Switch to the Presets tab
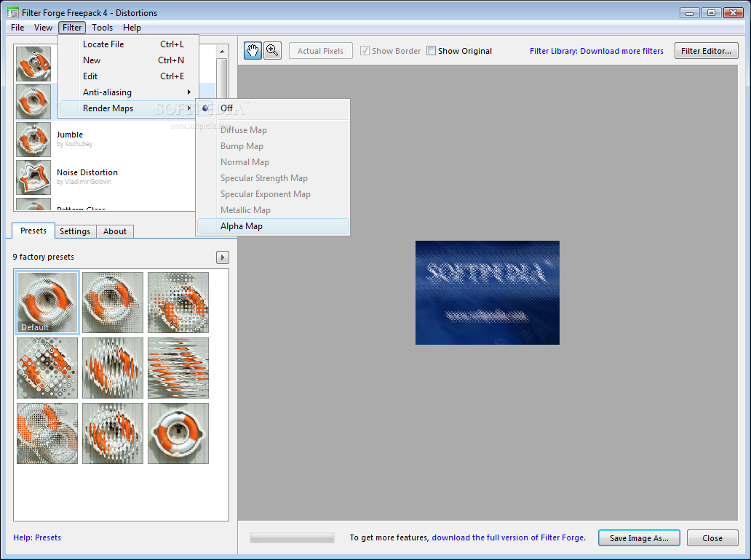Screen dimensions: 751x560 (x=33, y=231)
